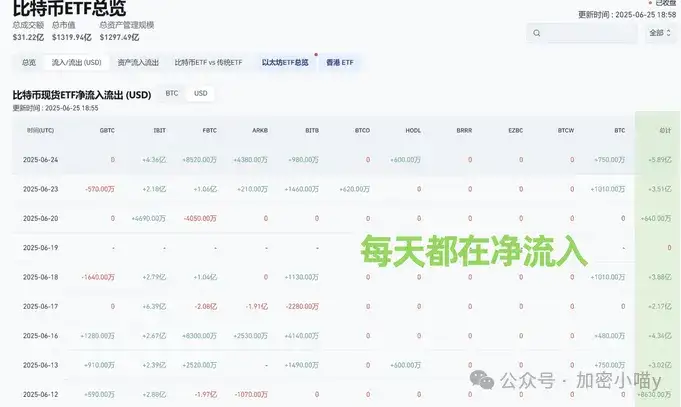Click GBTC value +1280.00万
This screenshot has width=681, height=407.
pos(97,336)
